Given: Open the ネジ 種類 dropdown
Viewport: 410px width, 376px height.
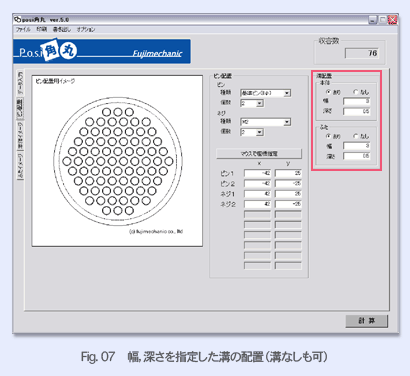Looking at the screenshot, I should click(x=287, y=122).
